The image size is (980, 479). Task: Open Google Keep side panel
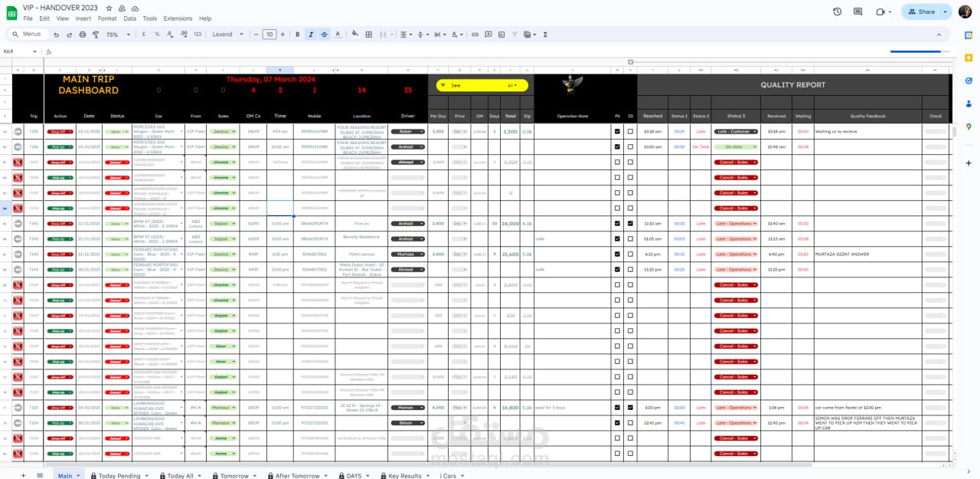coord(969,57)
